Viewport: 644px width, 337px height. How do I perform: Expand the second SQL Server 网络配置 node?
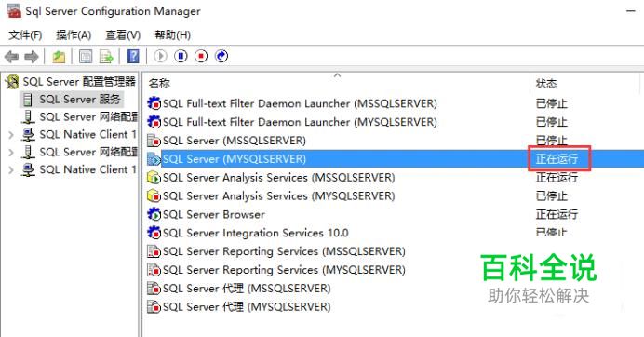point(11,153)
